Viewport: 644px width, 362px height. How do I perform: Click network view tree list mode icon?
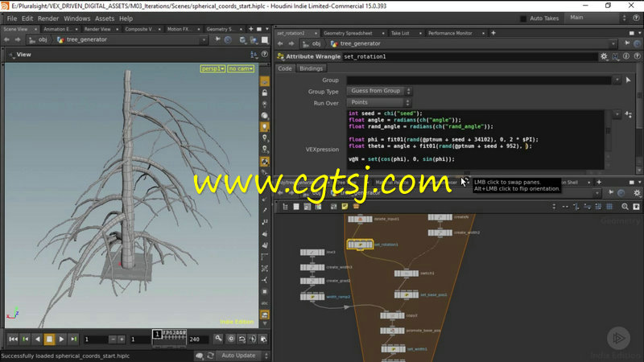point(285,207)
